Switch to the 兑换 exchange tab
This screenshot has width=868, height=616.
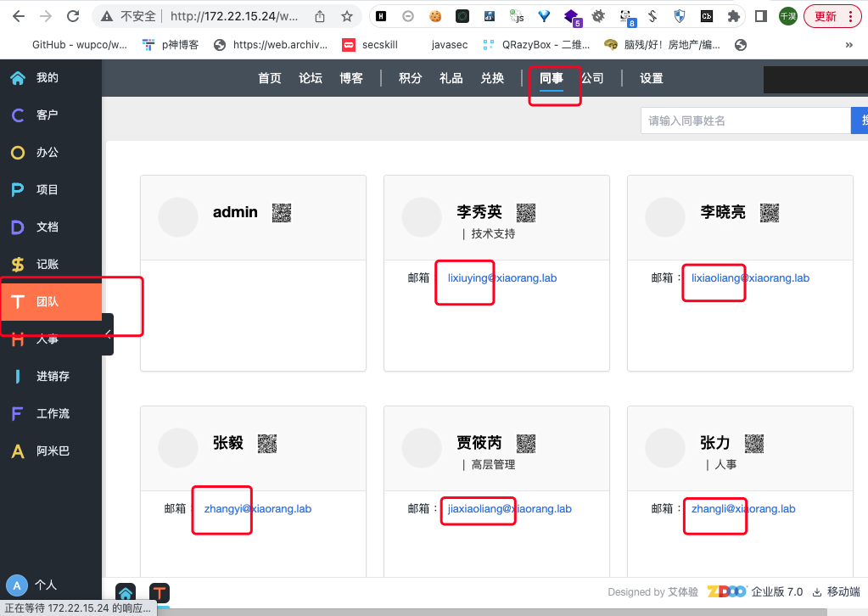[x=492, y=79]
